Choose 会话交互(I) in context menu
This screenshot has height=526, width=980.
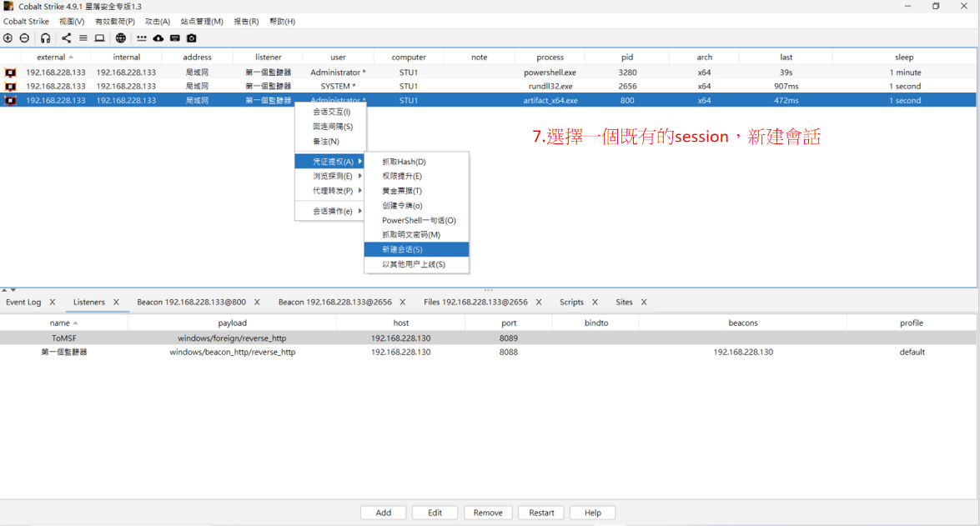coord(330,112)
